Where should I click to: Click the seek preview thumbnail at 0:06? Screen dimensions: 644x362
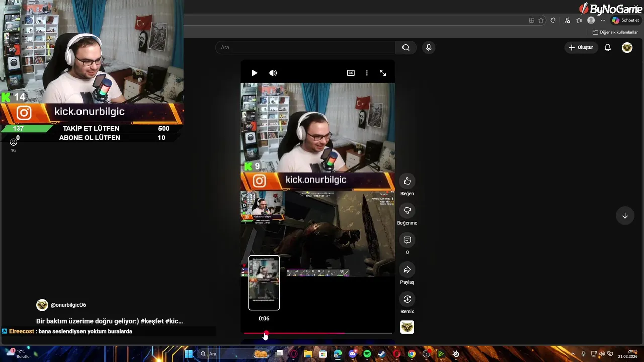point(264,283)
